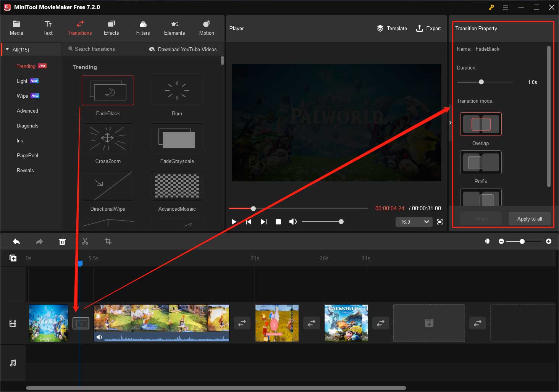Toggle full screen preview
The image size is (559, 392).
click(440, 222)
